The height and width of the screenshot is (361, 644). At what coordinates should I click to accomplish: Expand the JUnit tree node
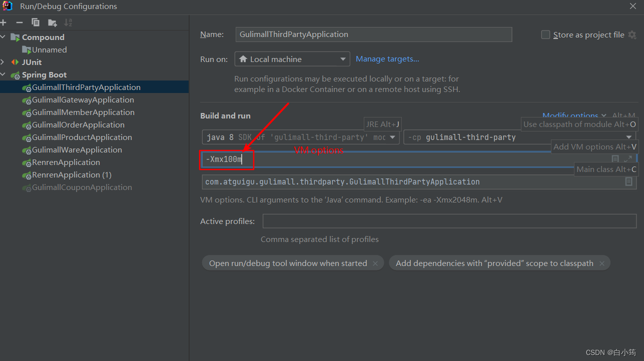[3, 62]
